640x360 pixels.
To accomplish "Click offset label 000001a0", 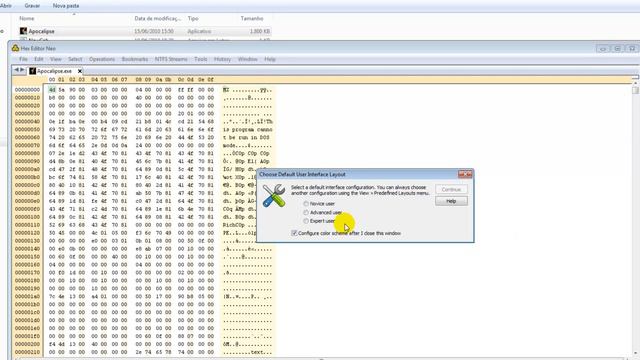I will tap(27, 296).
